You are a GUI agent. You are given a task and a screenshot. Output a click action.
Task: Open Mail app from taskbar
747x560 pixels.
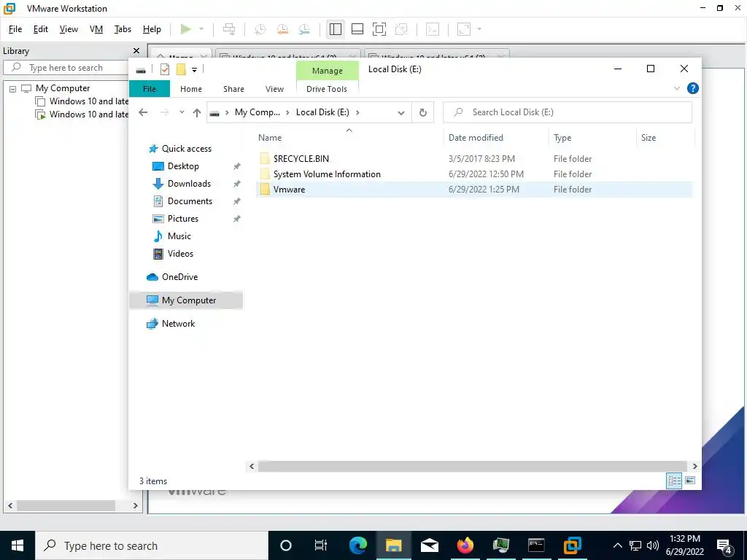point(429,545)
